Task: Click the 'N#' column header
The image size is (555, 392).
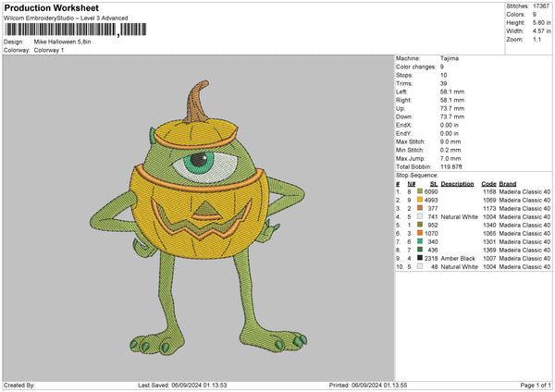Action: (412, 184)
